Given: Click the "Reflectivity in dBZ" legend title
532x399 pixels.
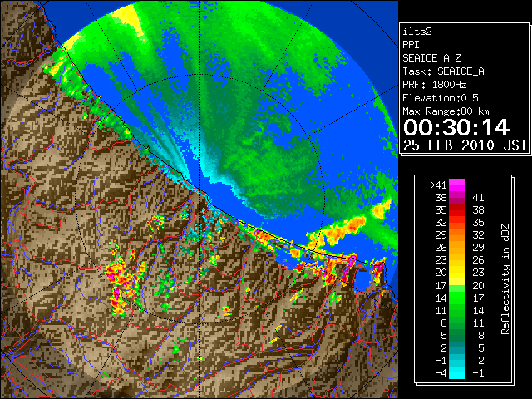Looking at the screenshot, I should coord(505,279).
